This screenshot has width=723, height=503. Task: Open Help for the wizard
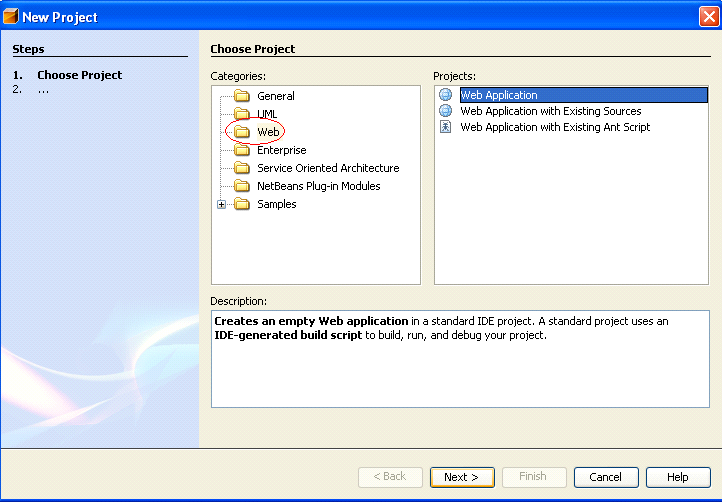tap(678, 477)
